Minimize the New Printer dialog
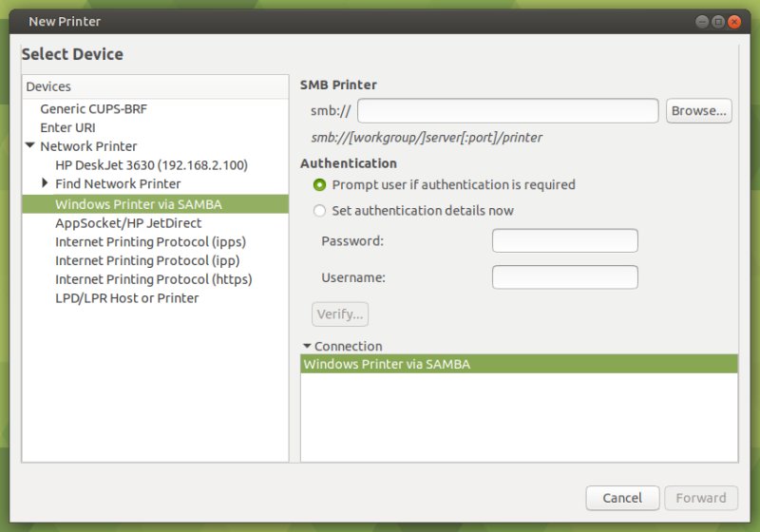 [x=701, y=21]
